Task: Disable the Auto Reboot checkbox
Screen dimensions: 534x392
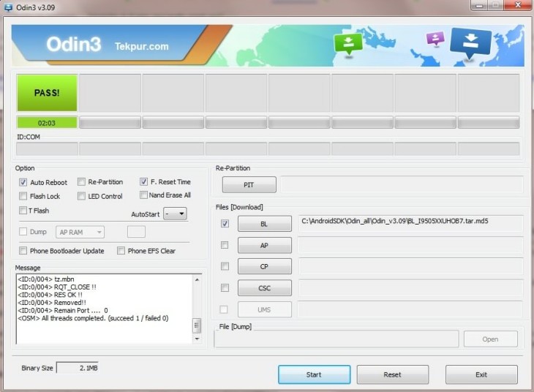Action: (x=23, y=182)
